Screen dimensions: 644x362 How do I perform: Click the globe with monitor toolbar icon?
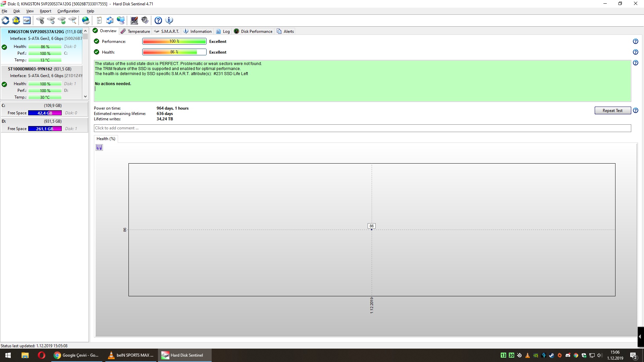coord(121,20)
